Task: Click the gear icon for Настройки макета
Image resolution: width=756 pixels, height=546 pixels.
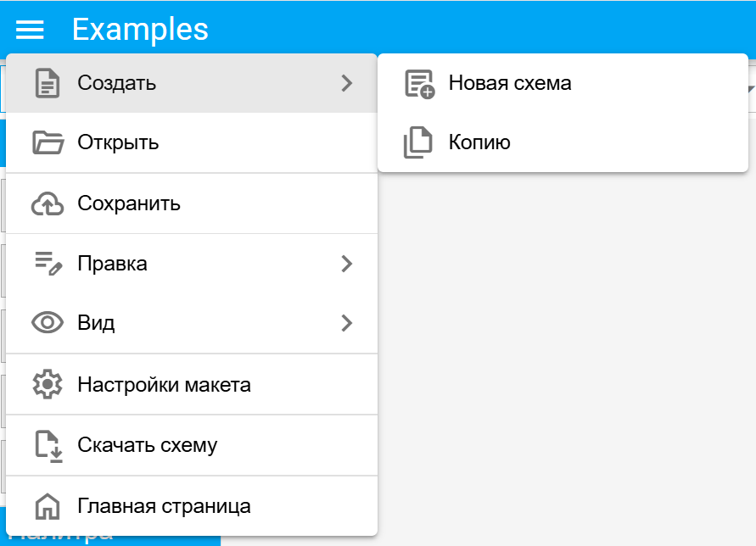Action: click(47, 384)
